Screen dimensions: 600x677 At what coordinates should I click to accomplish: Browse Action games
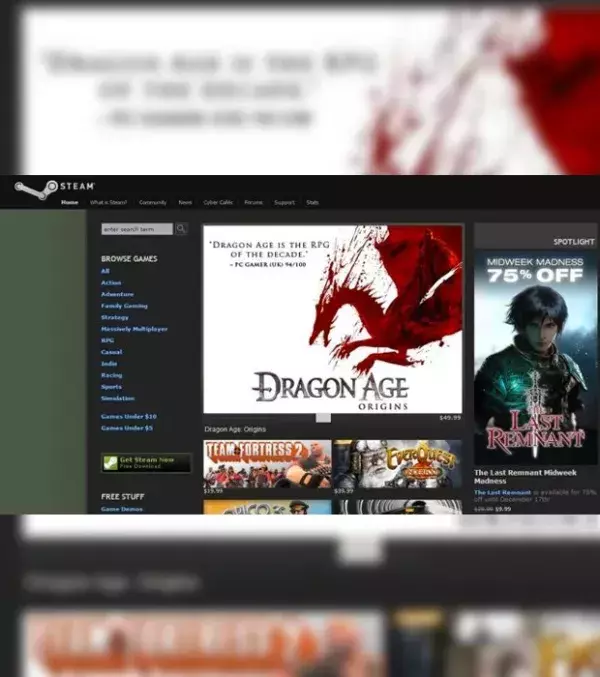[x=111, y=282]
